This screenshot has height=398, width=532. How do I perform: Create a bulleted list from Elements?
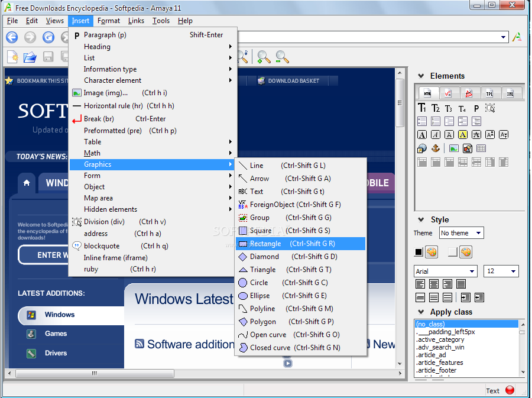[x=421, y=121]
